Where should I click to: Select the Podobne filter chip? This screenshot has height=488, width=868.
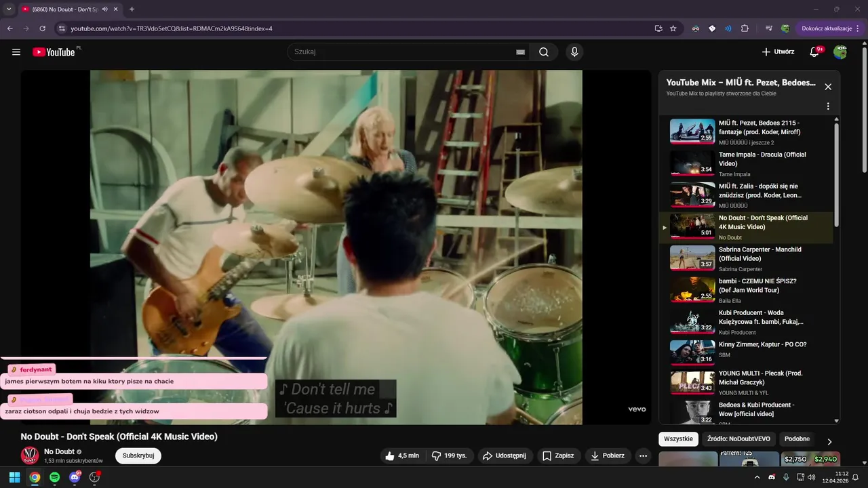(x=797, y=439)
